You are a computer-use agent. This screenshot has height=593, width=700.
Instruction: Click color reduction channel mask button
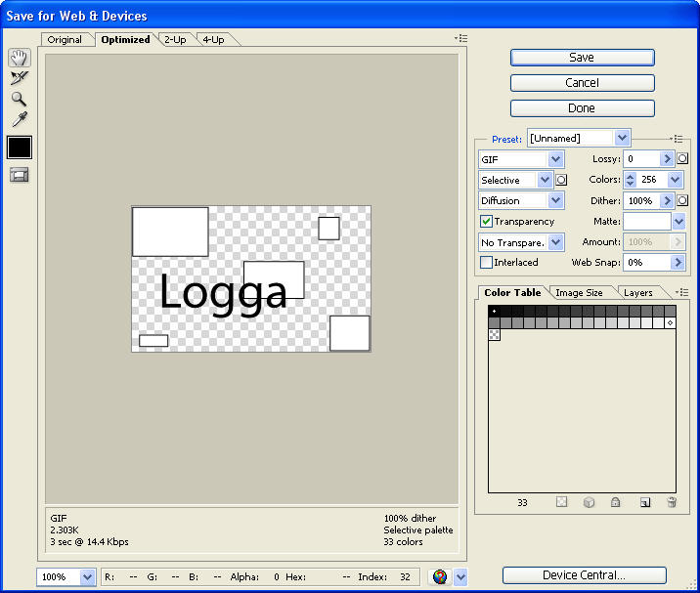561,180
